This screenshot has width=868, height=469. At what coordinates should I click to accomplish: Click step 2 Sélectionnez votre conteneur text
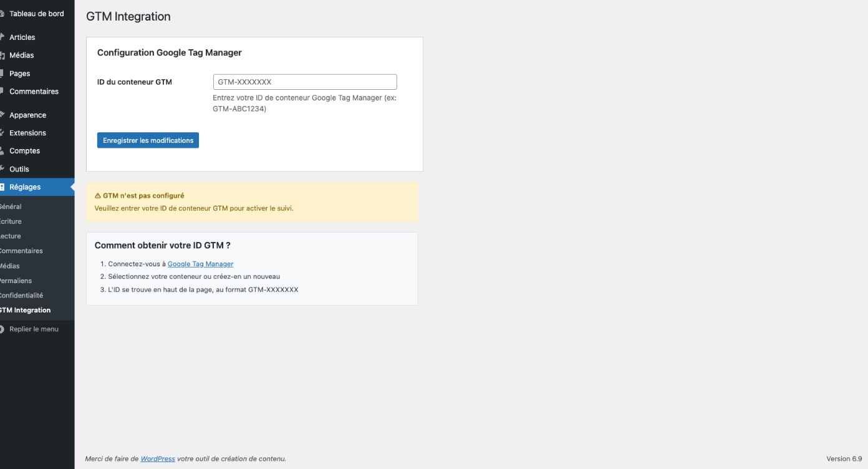click(x=194, y=276)
